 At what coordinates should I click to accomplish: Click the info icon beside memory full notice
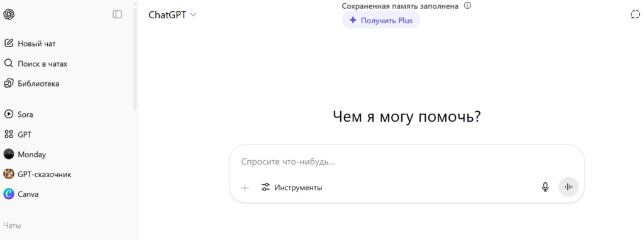(467, 6)
